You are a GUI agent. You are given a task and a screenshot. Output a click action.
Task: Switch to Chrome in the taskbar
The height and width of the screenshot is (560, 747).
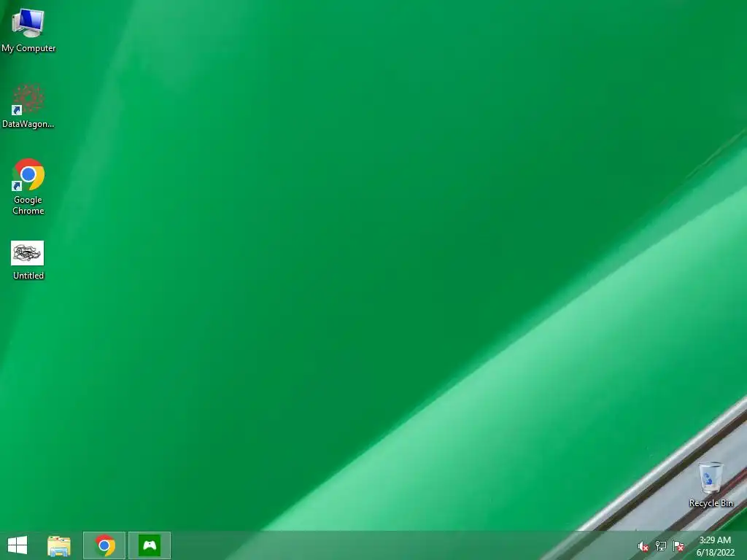pos(104,545)
